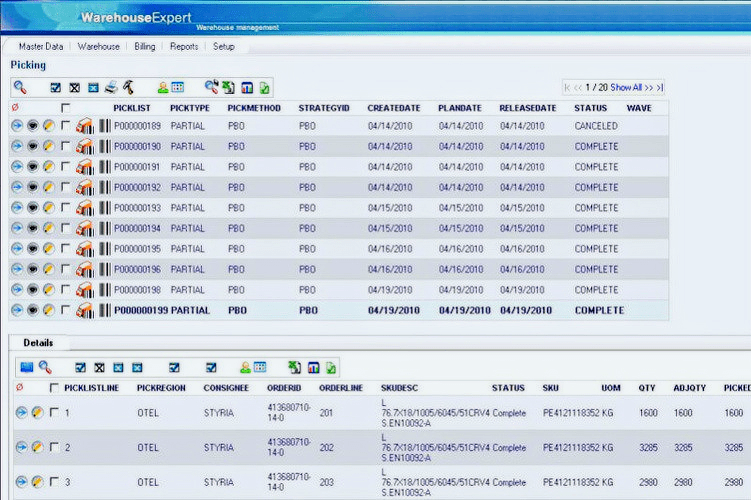Click the hammer tool icon in Picking toolbar

pyautogui.click(x=129, y=87)
